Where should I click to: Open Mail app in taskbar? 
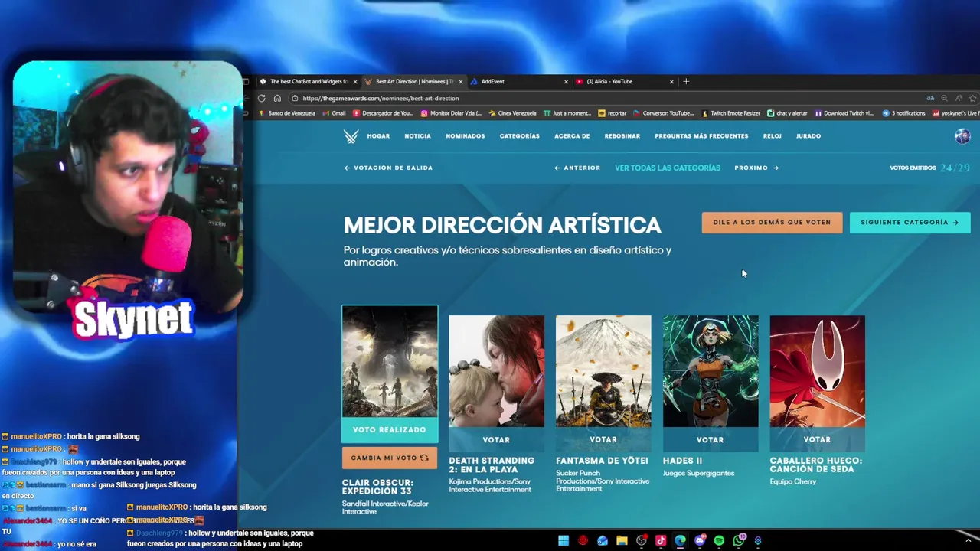(x=603, y=541)
